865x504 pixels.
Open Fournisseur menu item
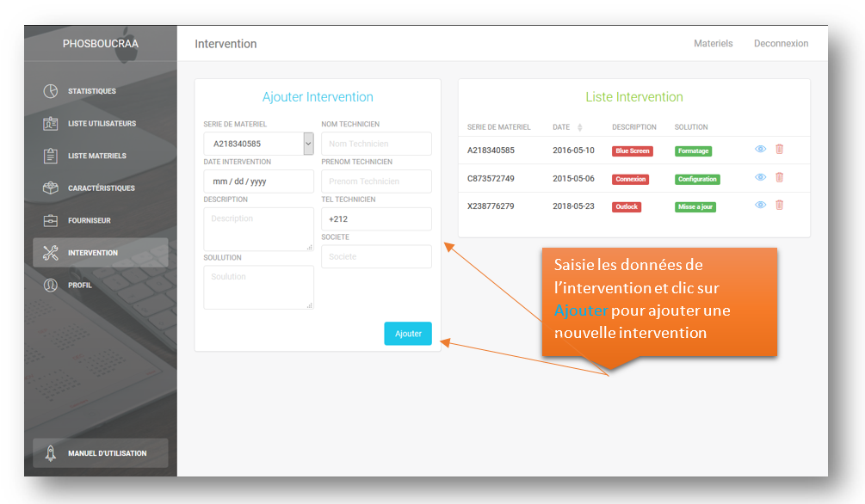click(101, 220)
